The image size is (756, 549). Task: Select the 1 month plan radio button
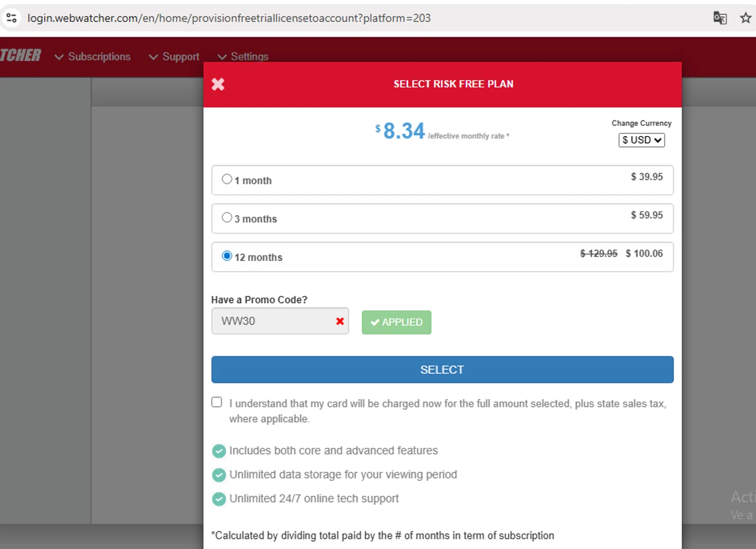pos(227,179)
